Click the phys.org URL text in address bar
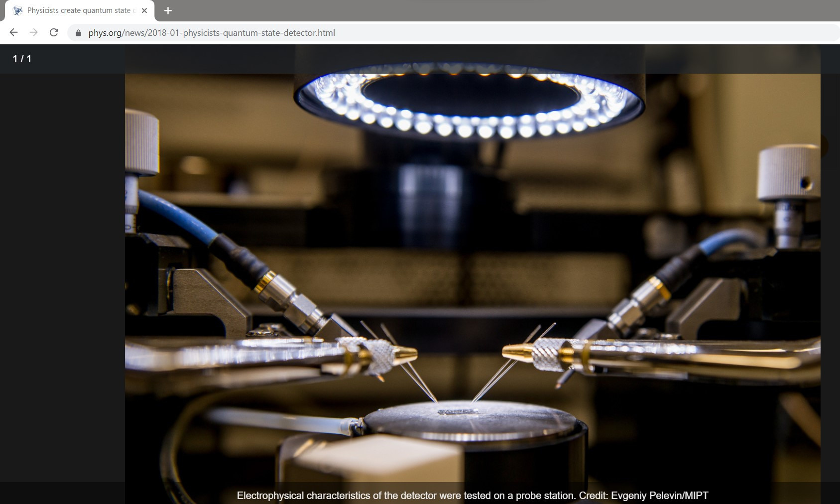 tap(212, 33)
